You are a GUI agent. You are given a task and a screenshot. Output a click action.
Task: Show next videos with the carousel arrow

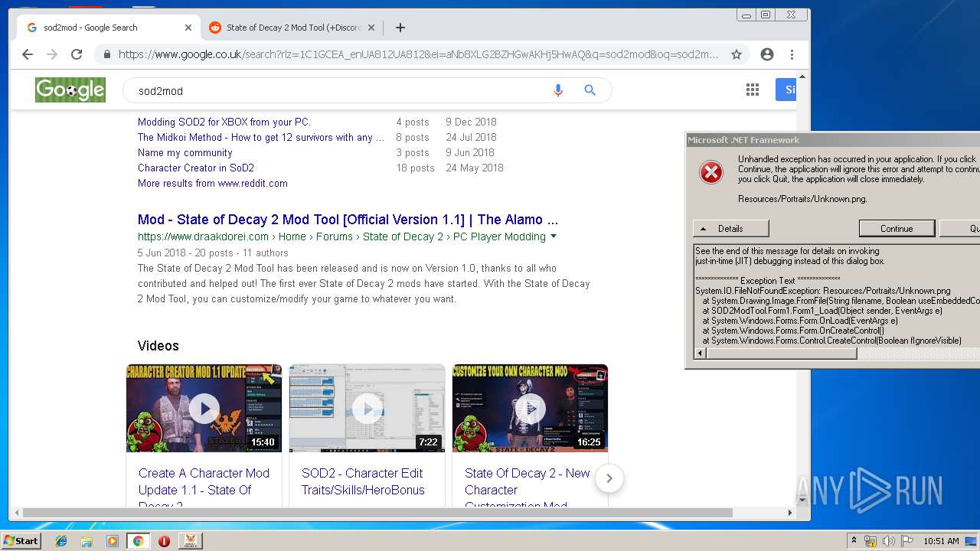[x=609, y=478]
